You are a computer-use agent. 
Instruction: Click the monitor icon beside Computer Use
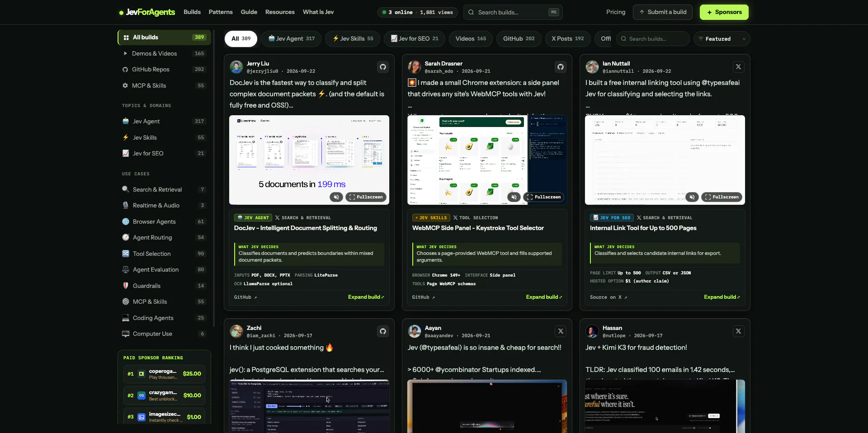[x=126, y=334]
